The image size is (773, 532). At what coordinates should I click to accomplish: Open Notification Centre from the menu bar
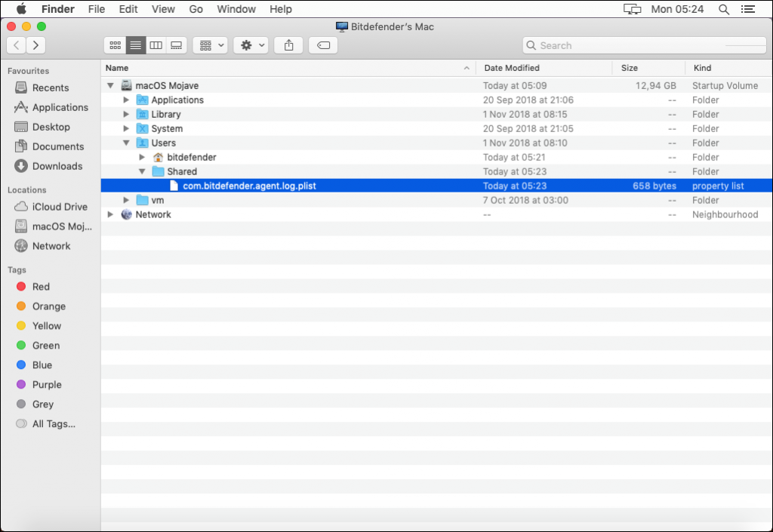(x=748, y=9)
